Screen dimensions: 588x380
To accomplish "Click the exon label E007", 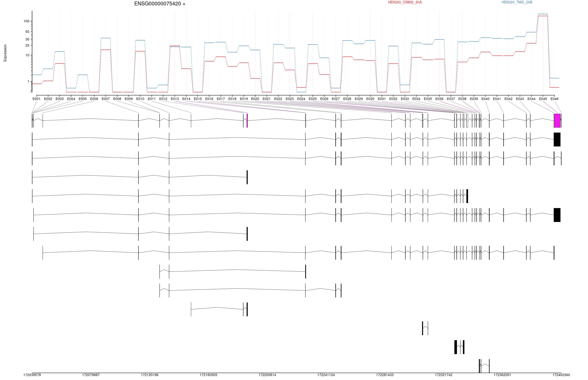I will click(106, 99).
